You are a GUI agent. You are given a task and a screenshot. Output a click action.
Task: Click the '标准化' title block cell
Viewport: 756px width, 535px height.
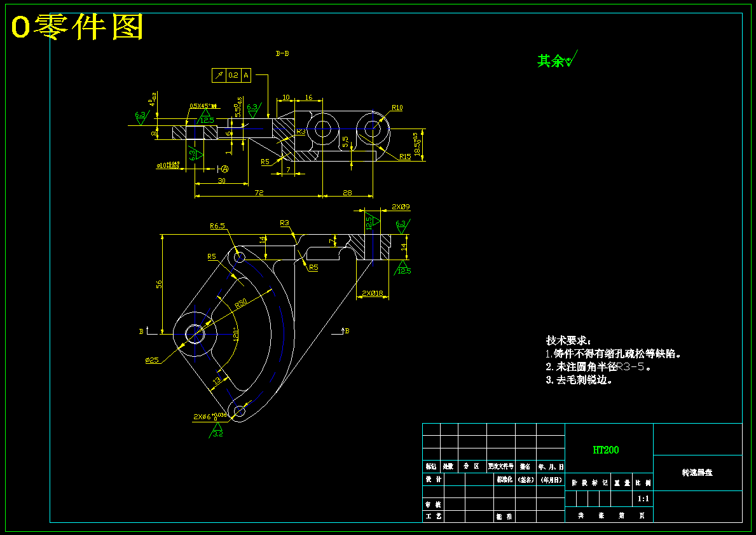[x=504, y=480]
